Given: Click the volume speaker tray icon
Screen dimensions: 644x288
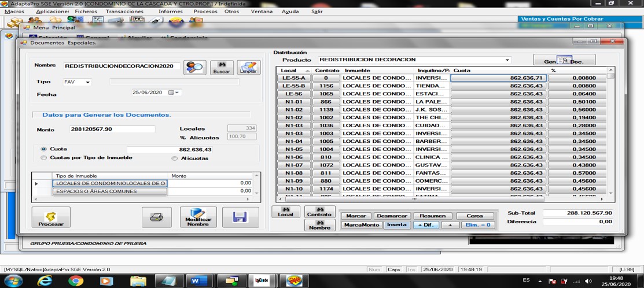Looking at the screenshot, I should pos(588,281).
